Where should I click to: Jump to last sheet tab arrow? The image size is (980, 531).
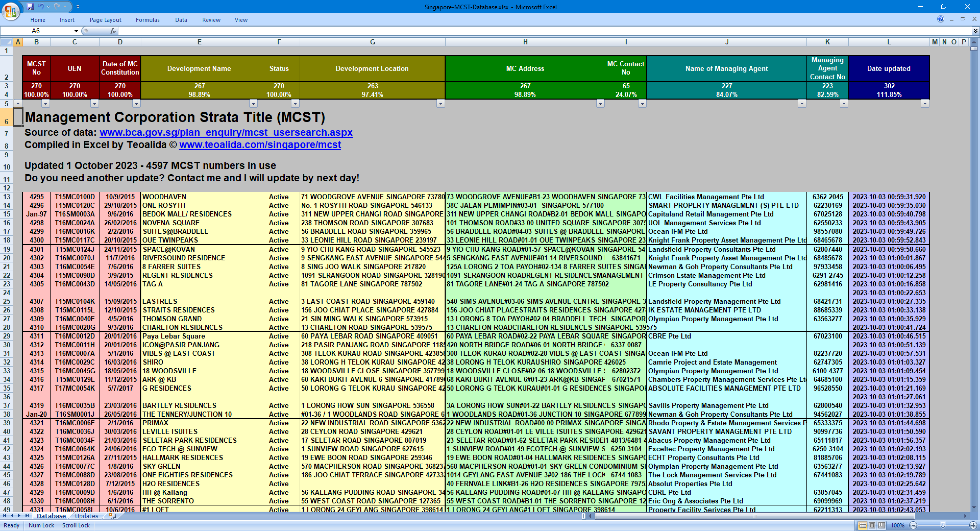(x=27, y=515)
